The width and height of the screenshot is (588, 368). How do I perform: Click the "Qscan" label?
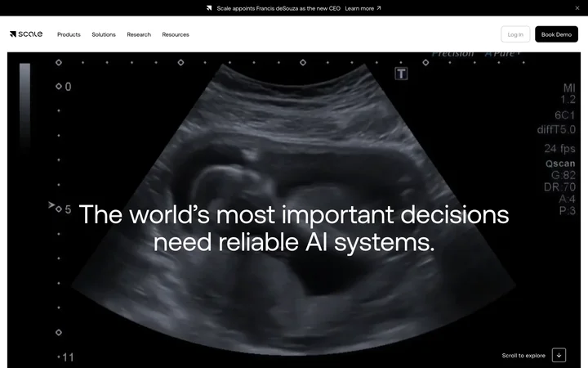pyautogui.click(x=560, y=164)
